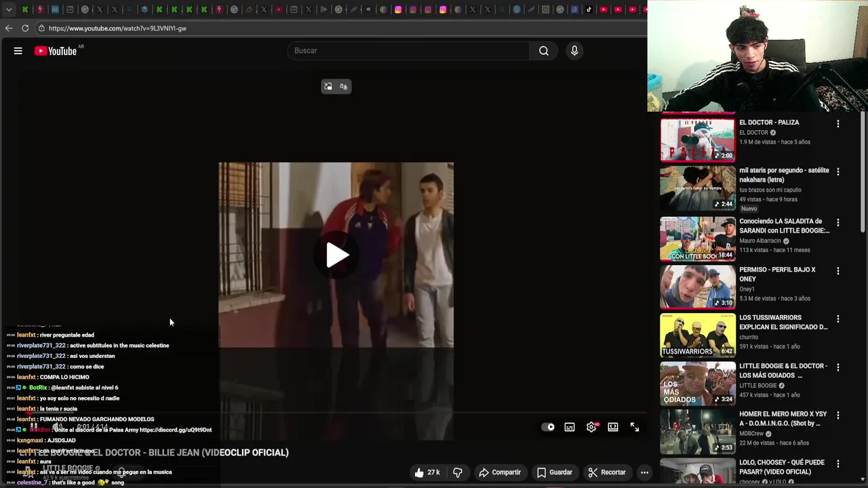Open HOMER EL MERO MERO thumbnail
Viewport: 868px width, 488px height.
click(698, 431)
